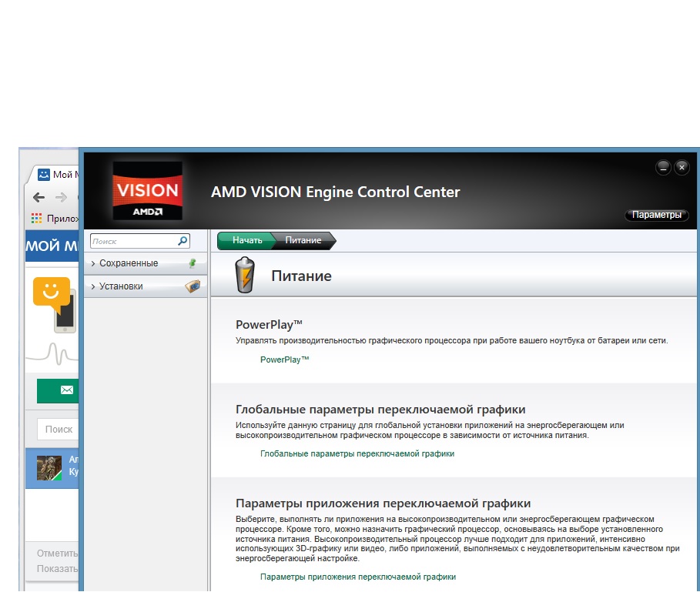Click the PowerPlay™ section heading
This screenshot has height=592, width=700.
[270, 325]
